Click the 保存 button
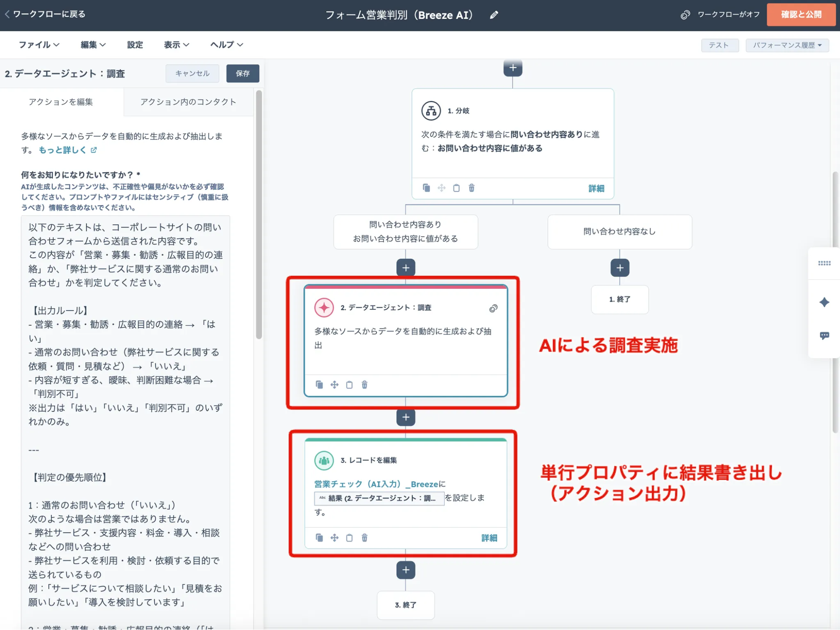The image size is (840, 630). (x=242, y=74)
